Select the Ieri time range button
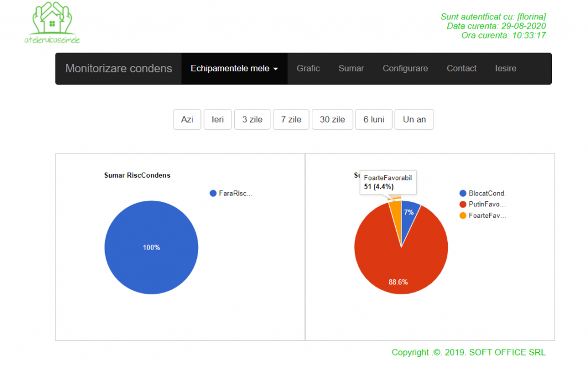Screen dimensions: 588x378 click(x=218, y=119)
